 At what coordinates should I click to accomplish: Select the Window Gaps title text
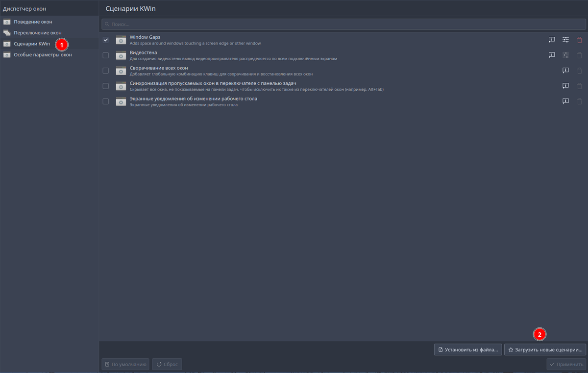tap(145, 37)
